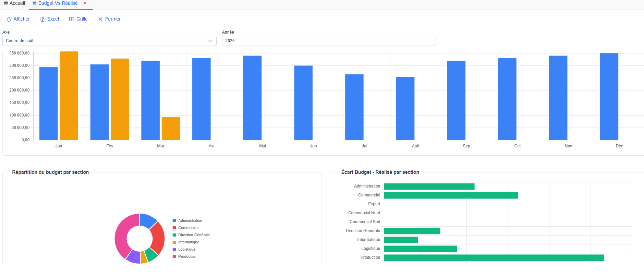Click the Afficher refresh icon
Image resolution: width=644 pixels, height=277 pixels.
click(x=9, y=19)
